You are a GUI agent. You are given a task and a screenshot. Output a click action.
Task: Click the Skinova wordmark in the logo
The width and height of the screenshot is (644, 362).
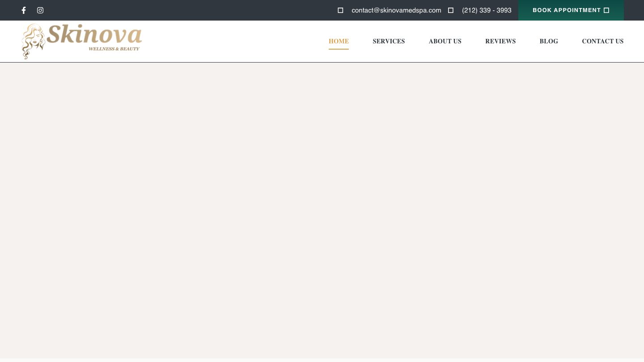[94, 35]
